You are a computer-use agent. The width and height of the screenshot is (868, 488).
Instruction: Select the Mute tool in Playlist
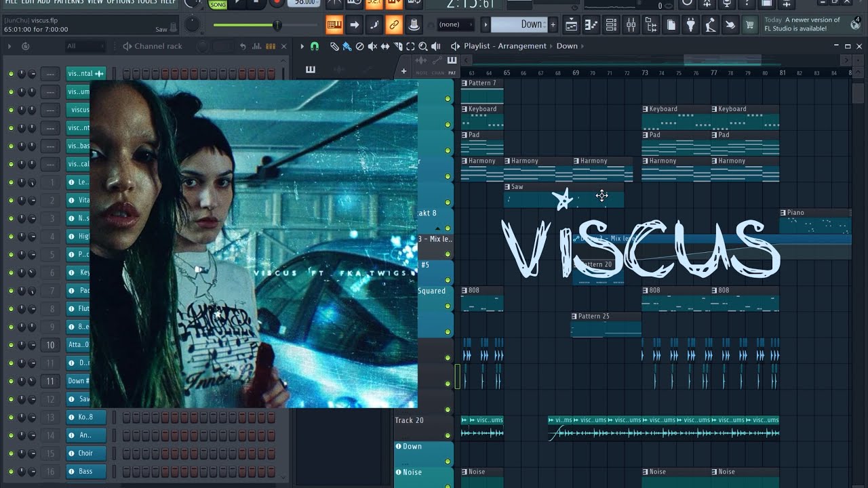372,46
